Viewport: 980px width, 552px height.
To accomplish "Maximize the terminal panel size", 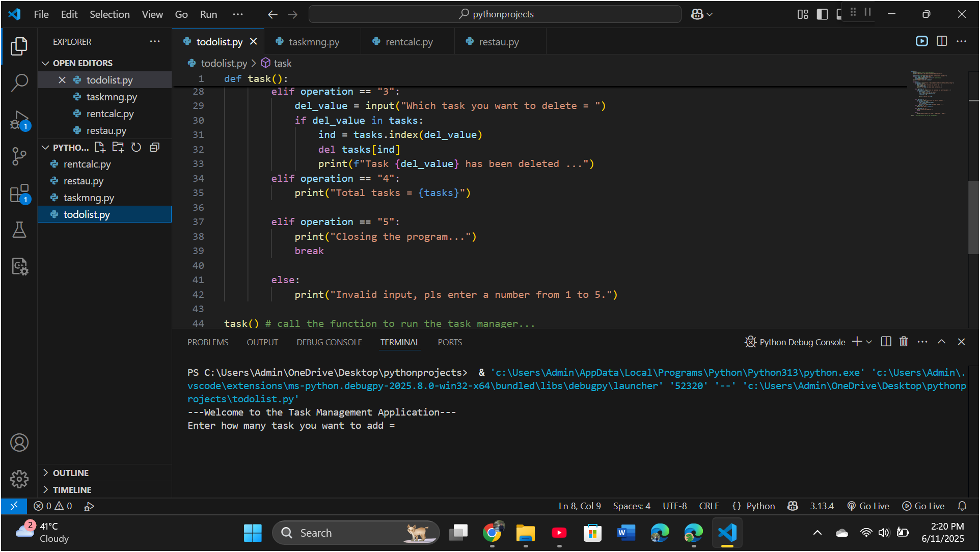I will (x=941, y=342).
